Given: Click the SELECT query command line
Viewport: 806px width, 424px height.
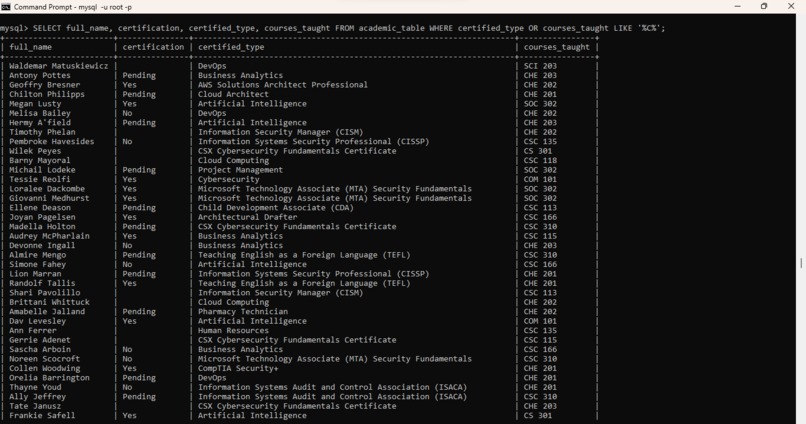Looking at the screenshot, I should [x=333, y=28].
